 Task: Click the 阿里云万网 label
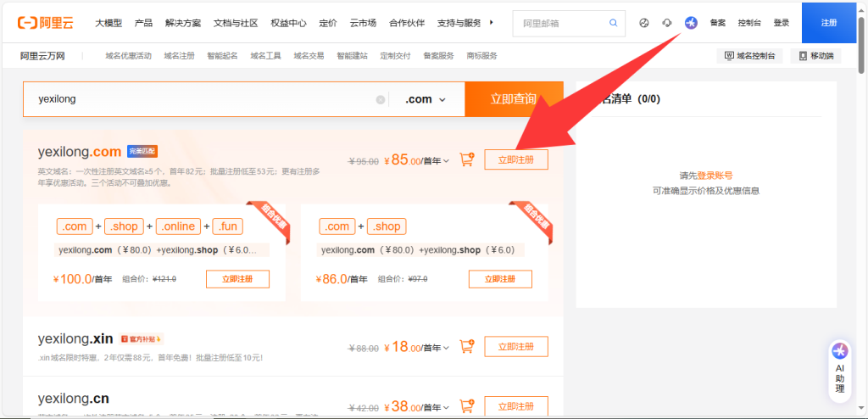42,56
